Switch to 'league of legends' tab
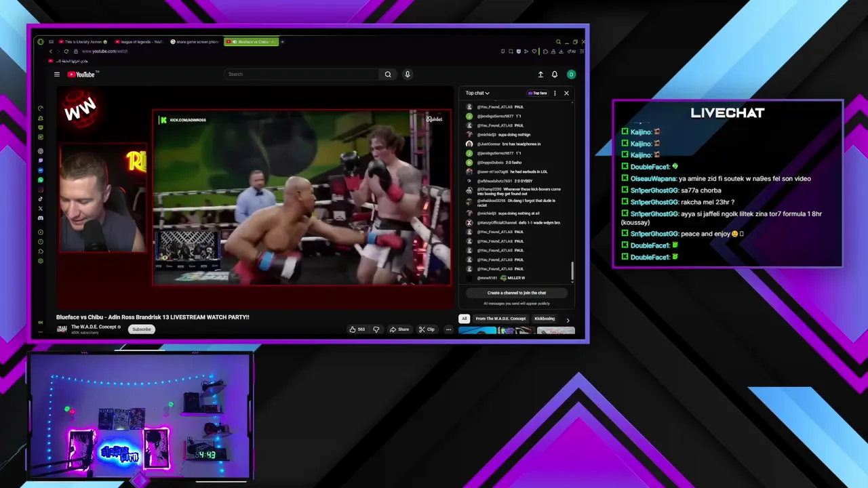The height and width of the screenshot is (488, 868). tap(139, 42)
